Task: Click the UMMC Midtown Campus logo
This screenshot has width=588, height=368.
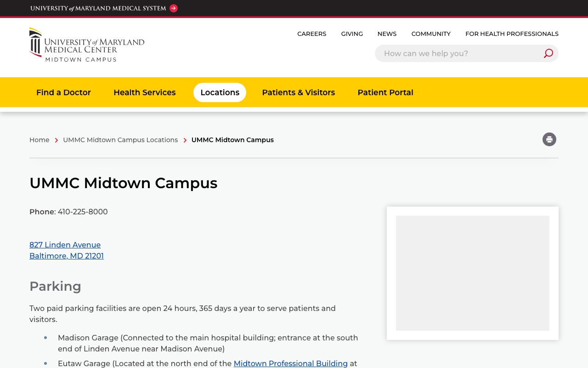Action: click(87, 44)
